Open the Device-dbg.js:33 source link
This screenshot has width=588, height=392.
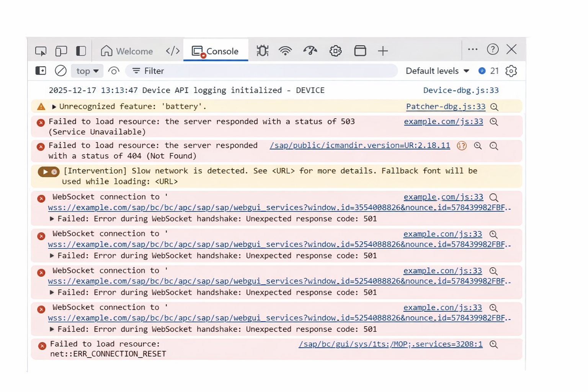[461, 90]
